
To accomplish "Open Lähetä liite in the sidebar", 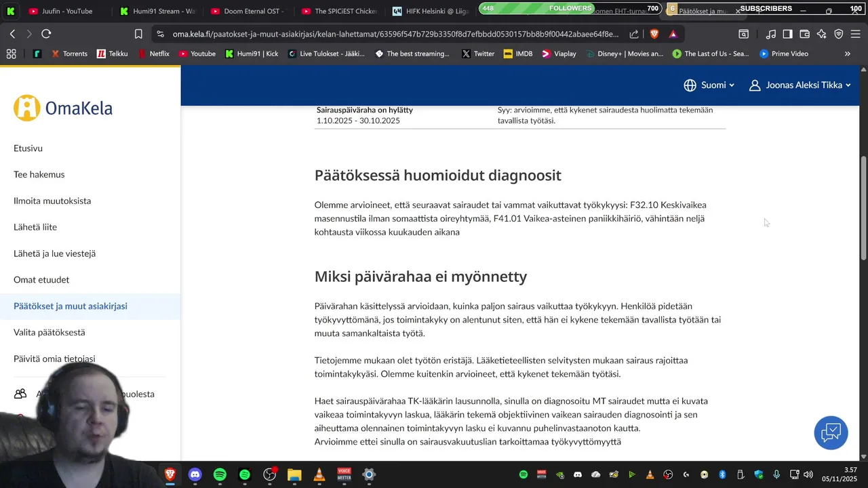I will click(x=35, y=227).
